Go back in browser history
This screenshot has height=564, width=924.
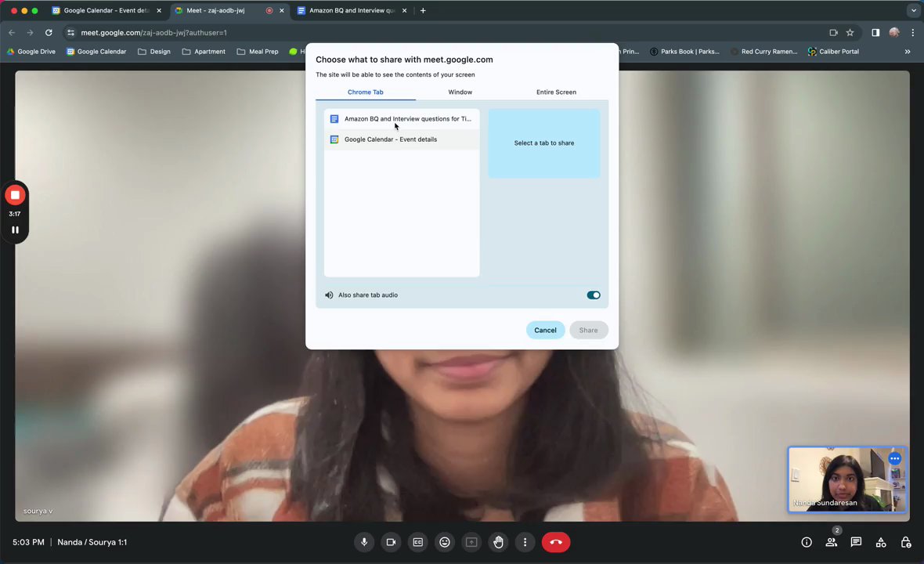coord(12,33)
